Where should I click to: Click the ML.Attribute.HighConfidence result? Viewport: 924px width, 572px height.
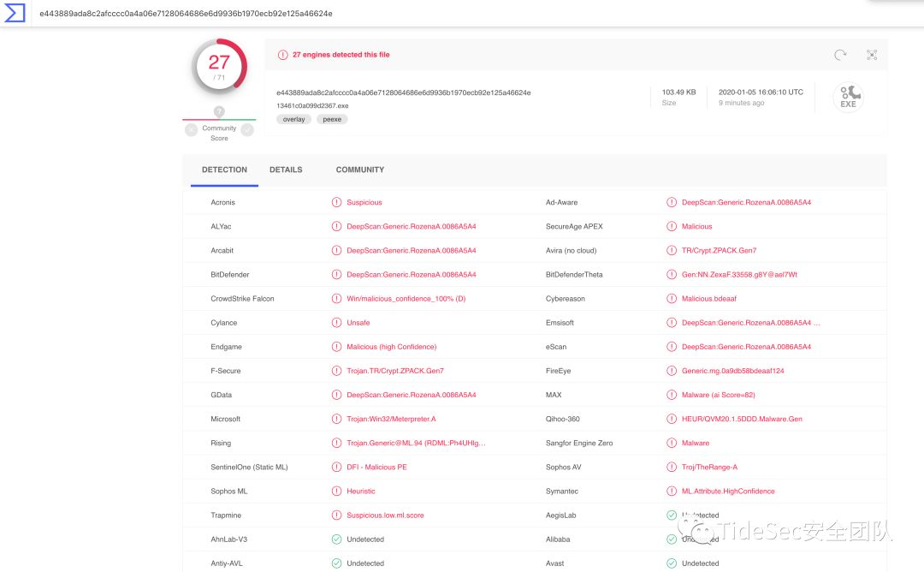[x=728, y=492]
